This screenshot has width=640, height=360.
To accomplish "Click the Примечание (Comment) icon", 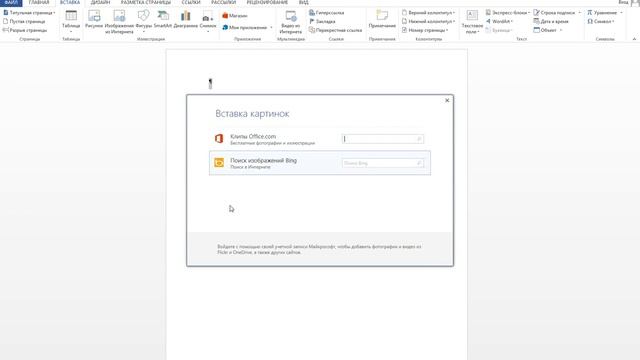I will [x=382, y=19].
